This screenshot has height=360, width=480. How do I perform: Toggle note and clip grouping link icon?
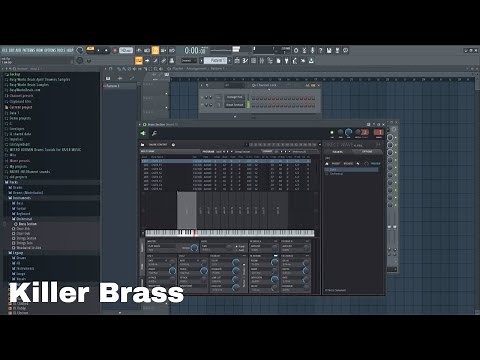[163, 61]
